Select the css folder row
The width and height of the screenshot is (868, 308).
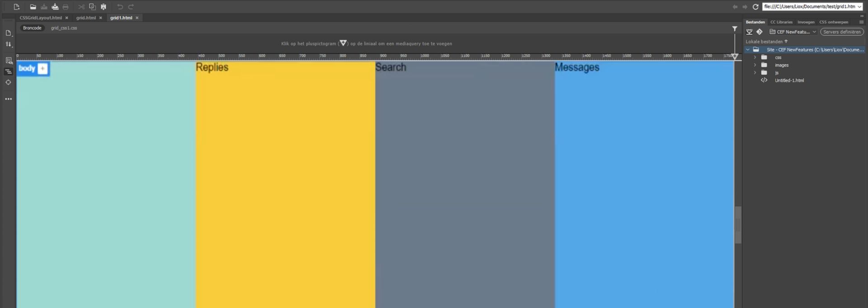point(805,57)
